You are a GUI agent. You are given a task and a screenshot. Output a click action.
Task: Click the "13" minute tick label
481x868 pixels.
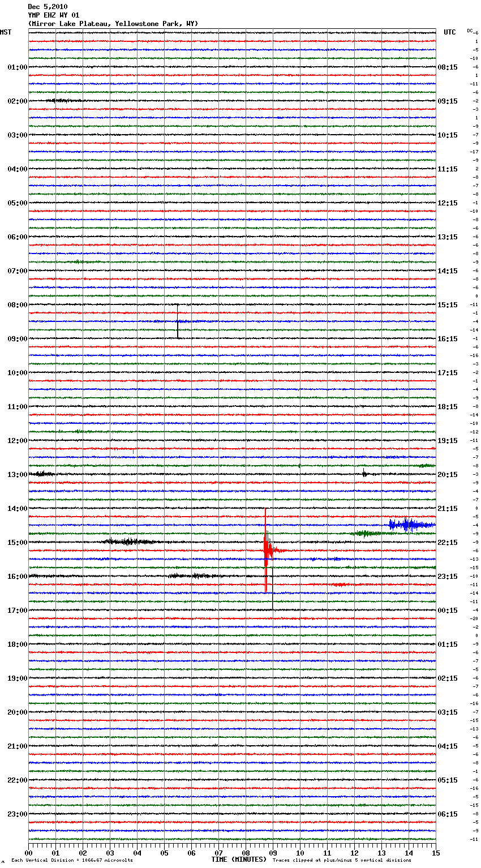(x=381, y=853)
